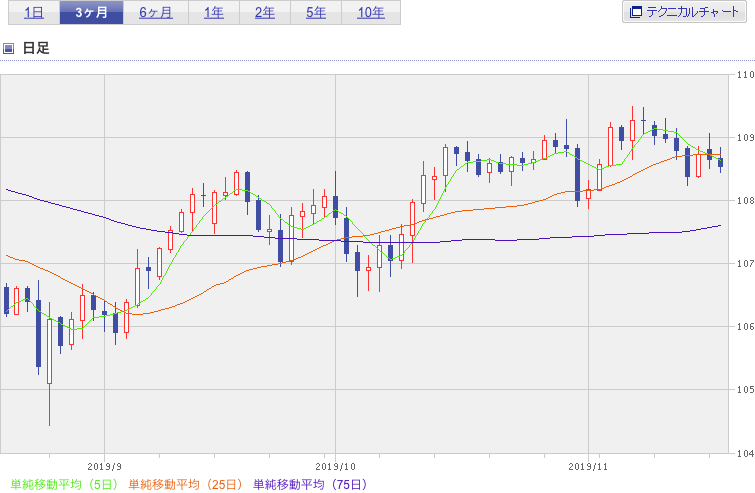The height and width of the screenshot is (493, 755).
Task: Click the 107 price axis label
Action: pyautogui.click(x=745, y=264)
